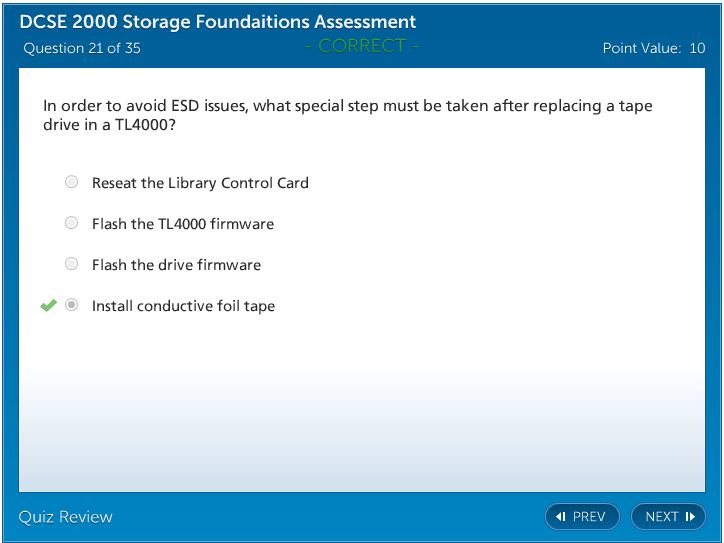The image size is (724, 543).
Task: Click the right arrow icon in NEXT
Action: tap(690, 517)
